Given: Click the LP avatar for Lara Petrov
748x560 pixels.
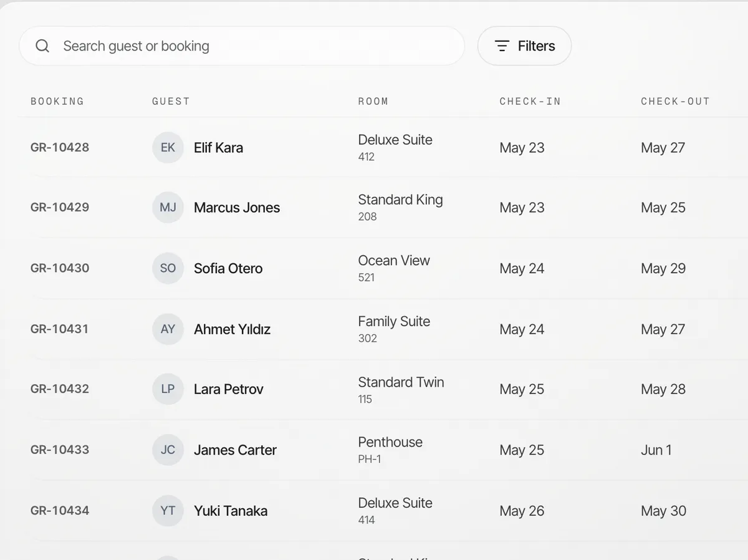Looking at the screenshot, I should coord(168,389).
